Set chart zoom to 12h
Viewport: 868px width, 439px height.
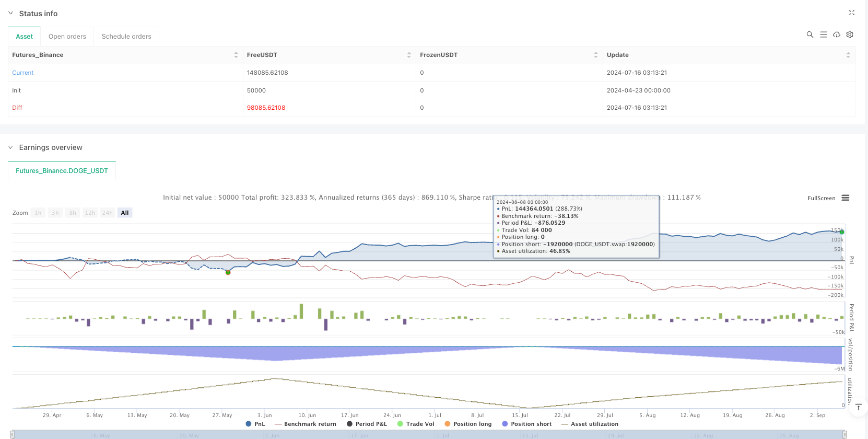click(90, 213)
